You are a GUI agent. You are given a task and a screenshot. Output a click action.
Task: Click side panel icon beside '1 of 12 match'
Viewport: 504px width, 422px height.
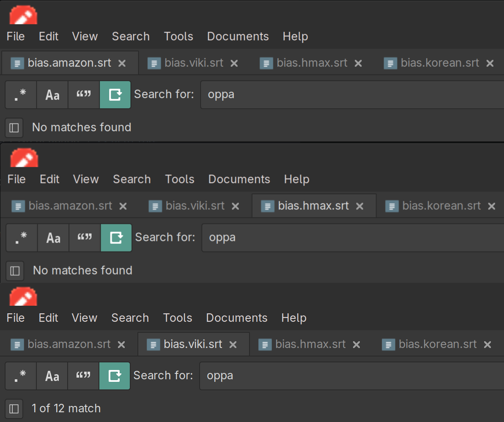(x=14, y=409)
